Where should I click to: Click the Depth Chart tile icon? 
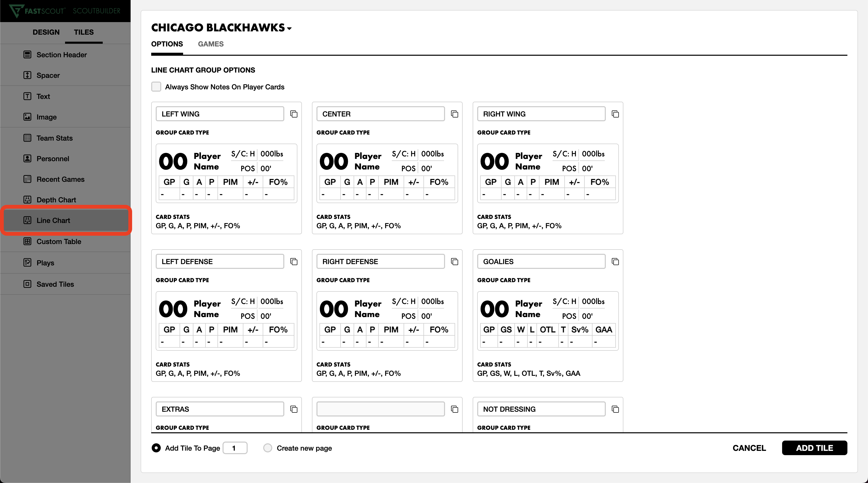pyautogui.click(x=27, y=200)
